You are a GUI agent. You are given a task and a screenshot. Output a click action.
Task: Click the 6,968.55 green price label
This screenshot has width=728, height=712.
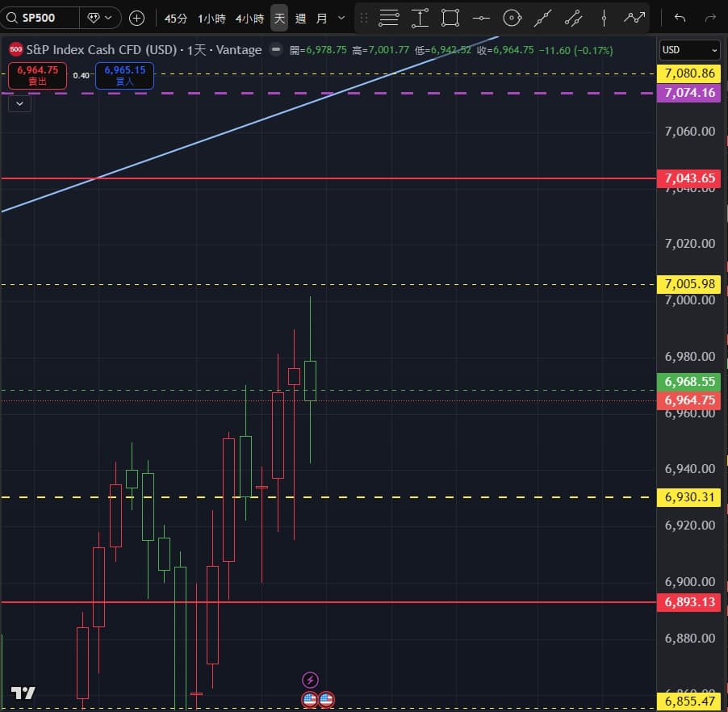689,382
